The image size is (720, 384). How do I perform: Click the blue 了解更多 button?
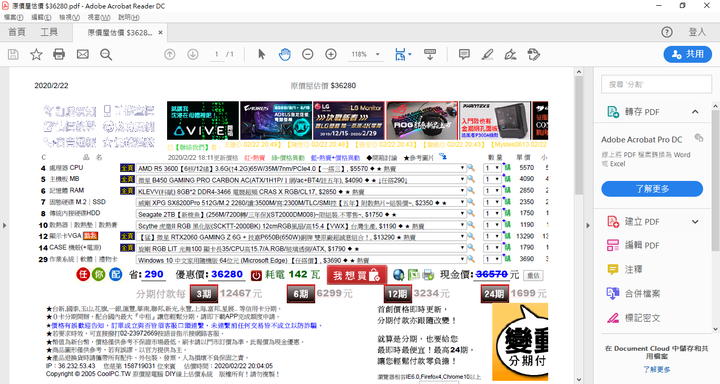click(x=652, y=189)
